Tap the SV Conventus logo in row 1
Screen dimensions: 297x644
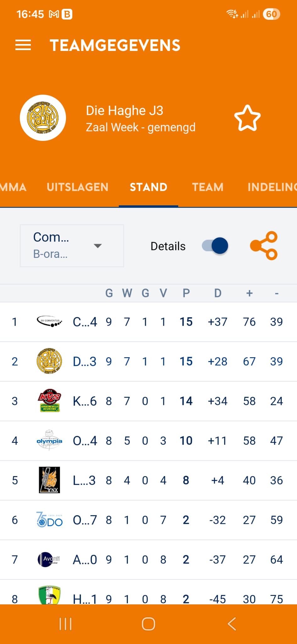point(49,322)
